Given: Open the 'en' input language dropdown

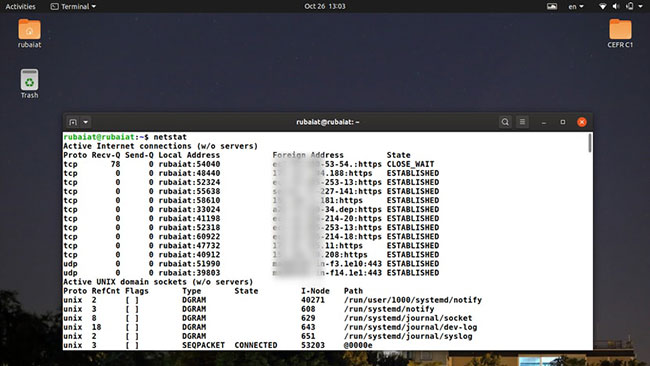Looking at the screenshot, I should pos(576,6).
